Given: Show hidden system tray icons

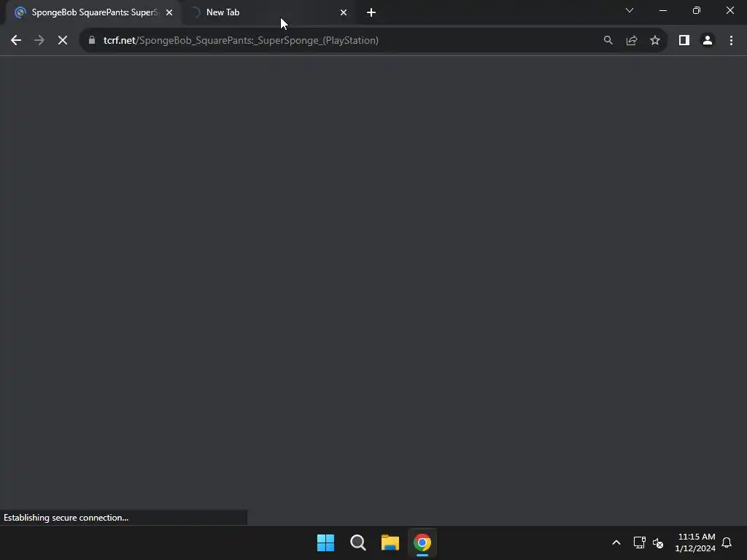Looking at the screenshot, I should click(x=616, y=542).
